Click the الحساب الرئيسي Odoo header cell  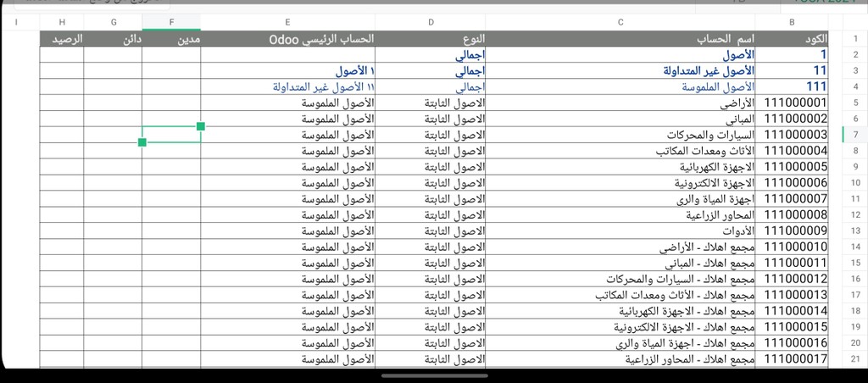[288, 39]
